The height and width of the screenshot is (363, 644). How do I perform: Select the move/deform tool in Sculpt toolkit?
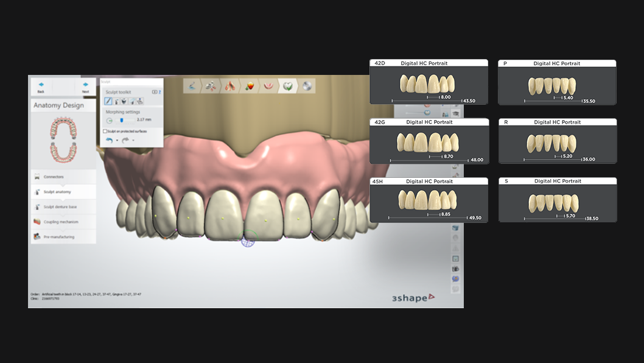click(x=140, y=101)
